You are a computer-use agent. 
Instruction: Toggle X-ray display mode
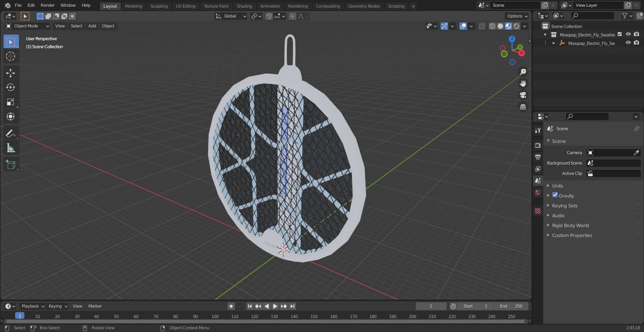482,26
